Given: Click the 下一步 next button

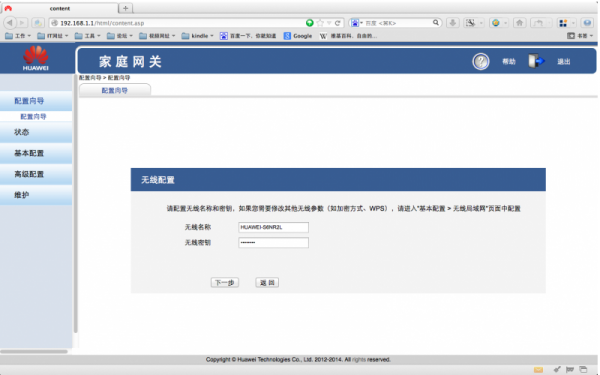Looking at the screenshot, I should pyautogui.click(x=225, y=282).
